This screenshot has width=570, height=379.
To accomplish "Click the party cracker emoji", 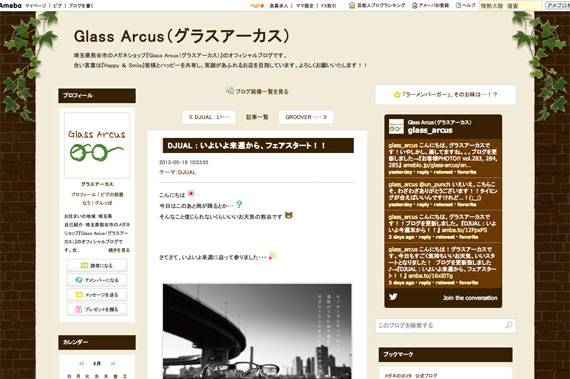I will (273, 256).
